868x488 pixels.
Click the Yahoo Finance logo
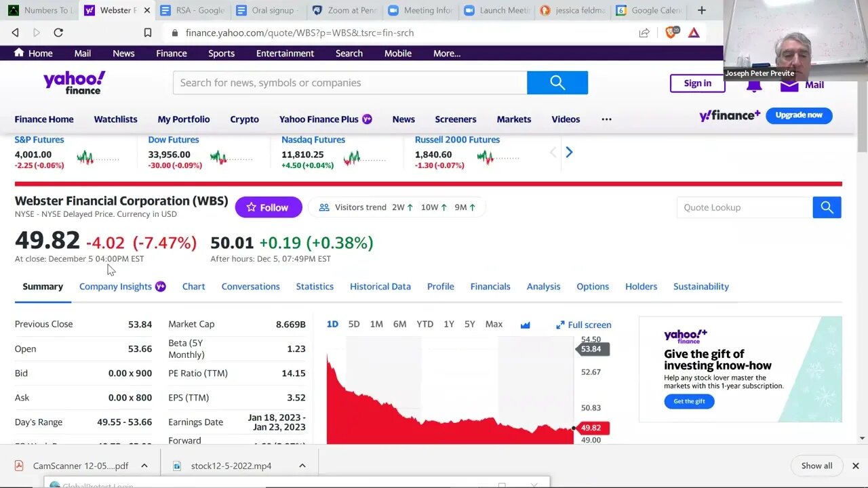tap(75, 83)
